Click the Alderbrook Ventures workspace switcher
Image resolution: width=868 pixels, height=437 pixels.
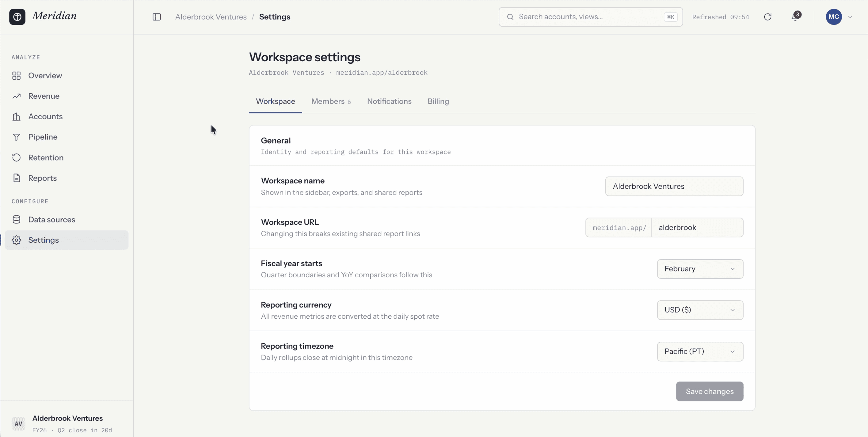point(67,424)
